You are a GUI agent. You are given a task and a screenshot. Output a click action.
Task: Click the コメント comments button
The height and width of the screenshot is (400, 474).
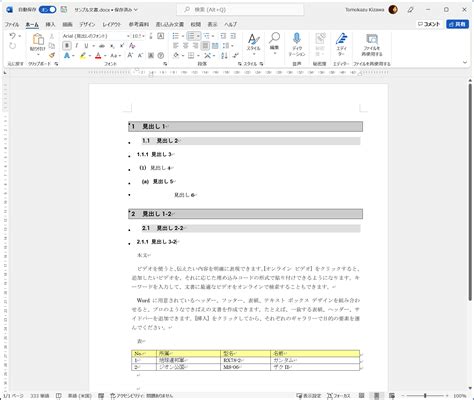click(429, 24)
